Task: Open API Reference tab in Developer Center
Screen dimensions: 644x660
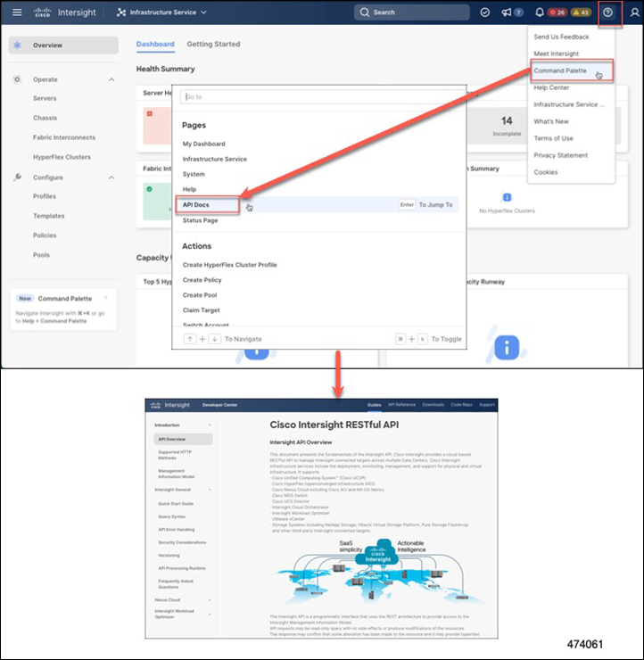Action: pyautogui.click(x=401, y=405)
